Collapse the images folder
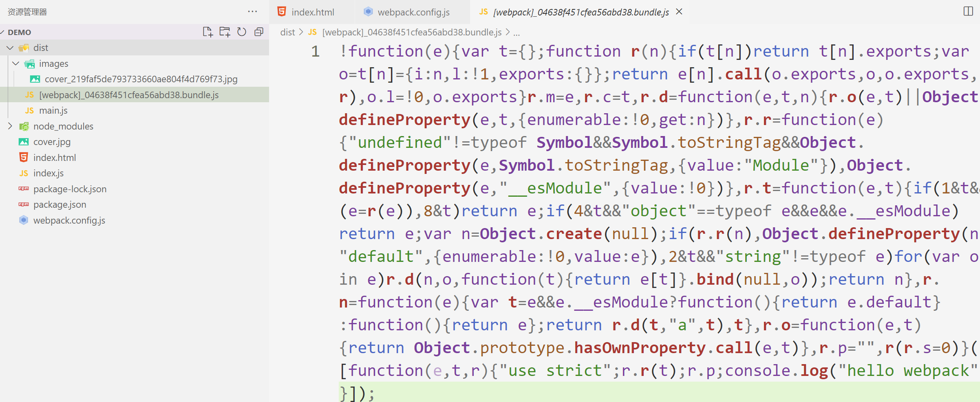The height and width of the screenshot is (402, 980). click(x=16, y=64)
